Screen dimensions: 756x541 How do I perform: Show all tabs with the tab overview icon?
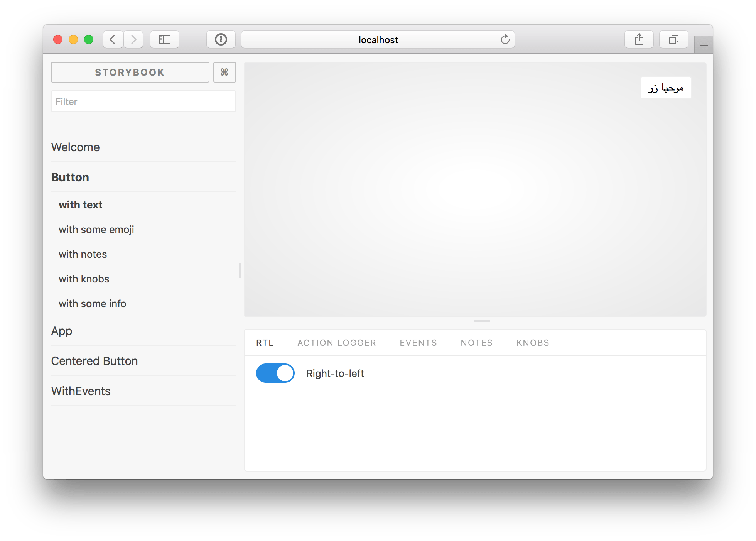673,39
